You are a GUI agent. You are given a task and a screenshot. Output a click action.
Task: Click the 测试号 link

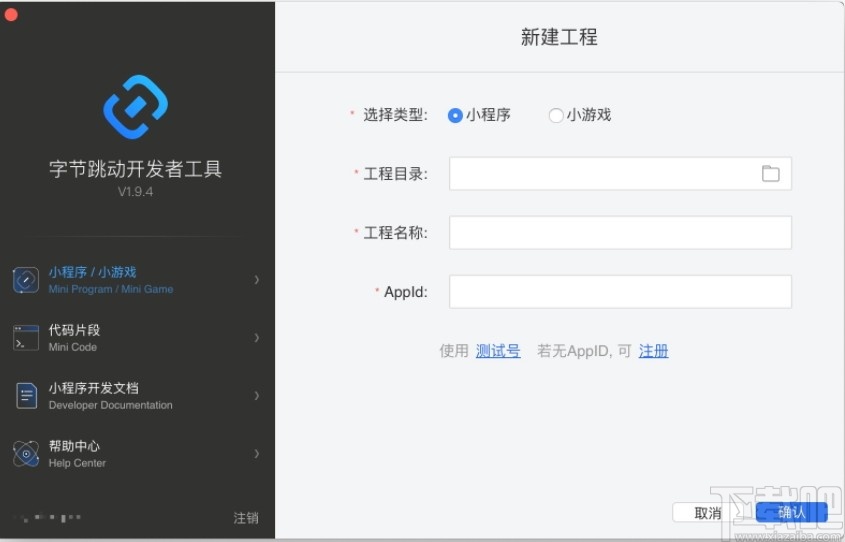tap(498, 351)
